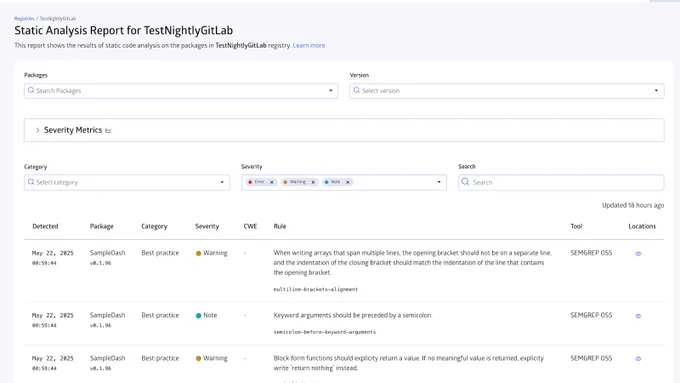Click the Note chip's teal dot
Screen dimensions: 680x383
pyautogui.click(x=326, y=182)
